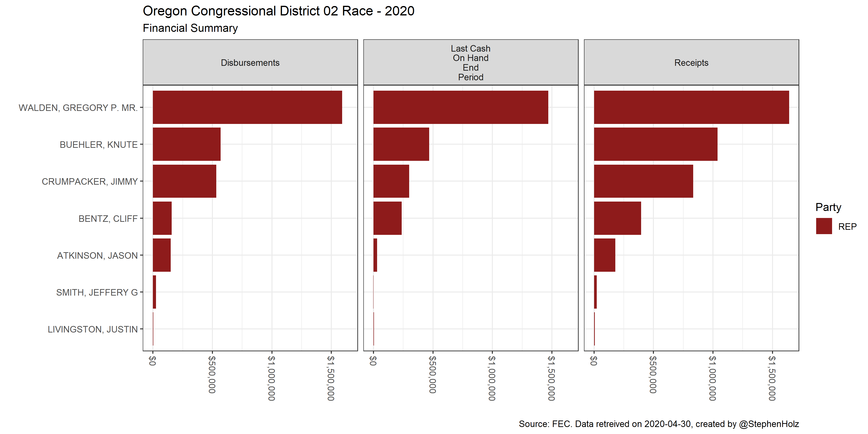
Task: Click the Party legend title
Action: (x=828, y=207)
